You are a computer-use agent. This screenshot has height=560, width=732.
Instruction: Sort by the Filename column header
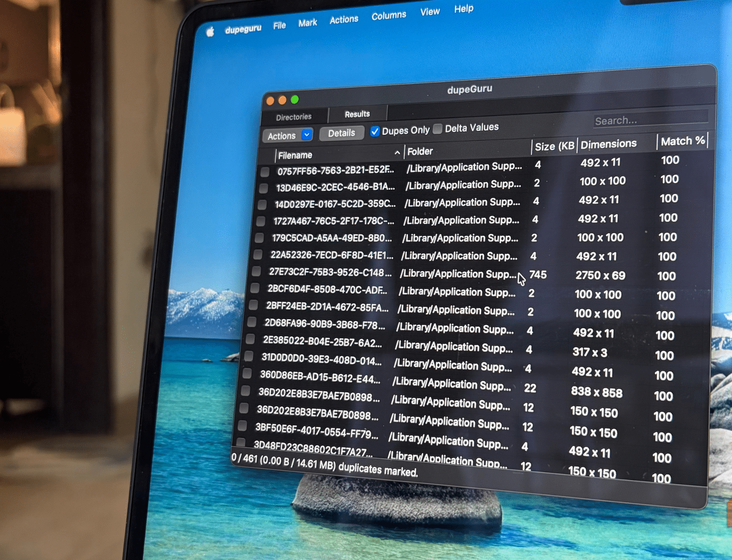295,155
